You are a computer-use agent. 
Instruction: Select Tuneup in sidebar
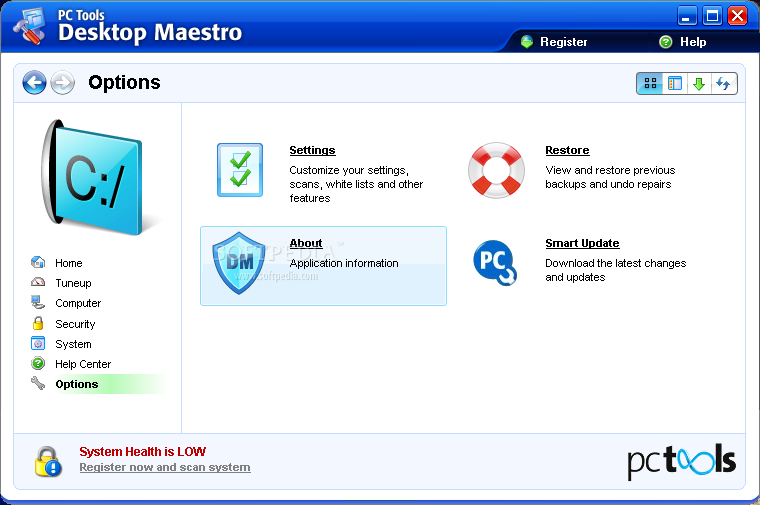click(73, 283)
